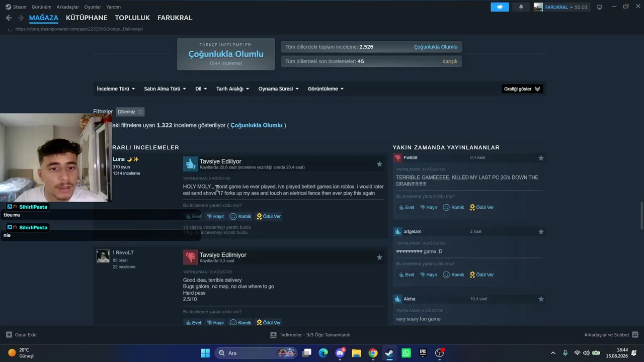Expand the Görüntüleme dropdown
This screenshot has width=644, height=362.
(326, 89)
